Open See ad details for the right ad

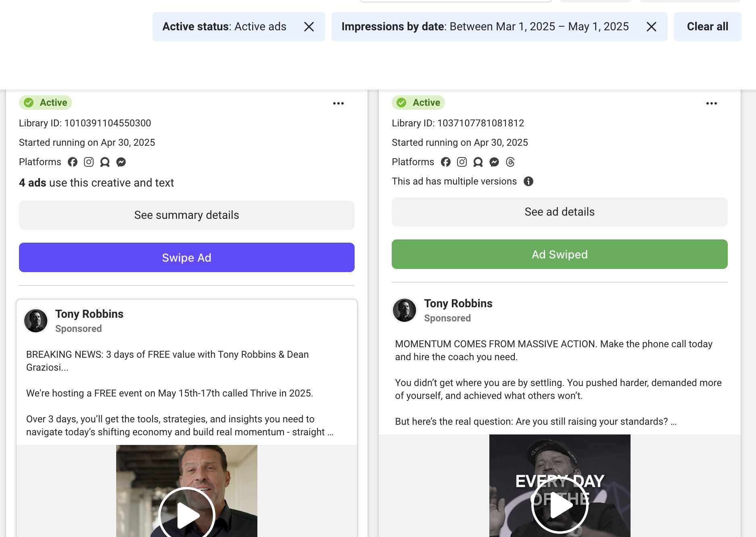[x=560, y=212]
